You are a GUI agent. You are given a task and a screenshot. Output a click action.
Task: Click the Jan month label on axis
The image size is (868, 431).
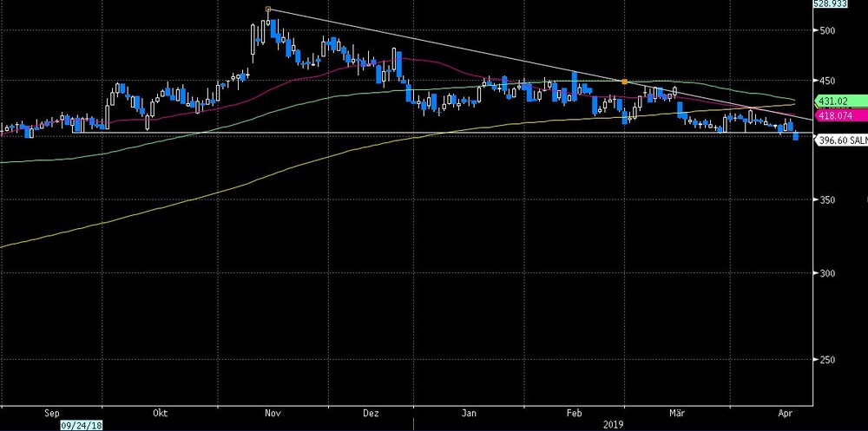tap(469, 414)
